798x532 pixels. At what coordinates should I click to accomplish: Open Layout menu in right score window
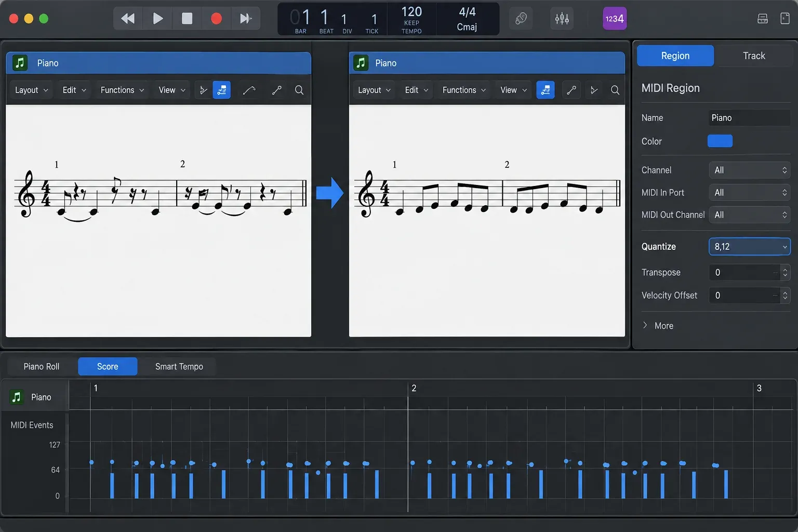374,90
